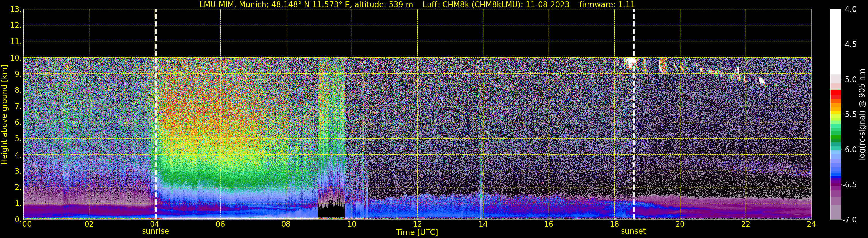The height and width of the screenshot is (238, 868).
Task: Click the height axis tick label '2.'
Action: click(x=18, y=188)
